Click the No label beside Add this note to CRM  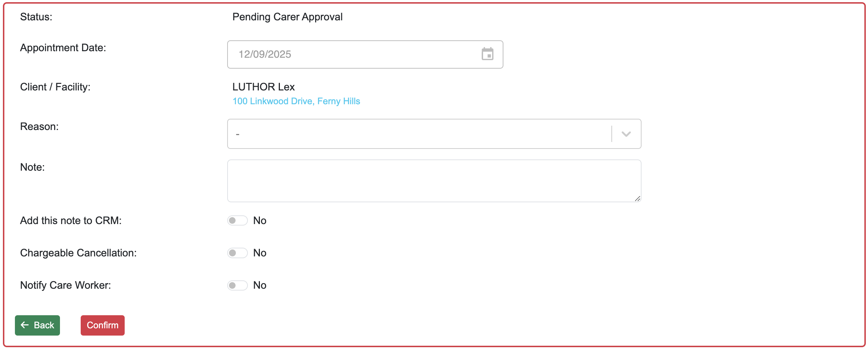pos(260,220)
